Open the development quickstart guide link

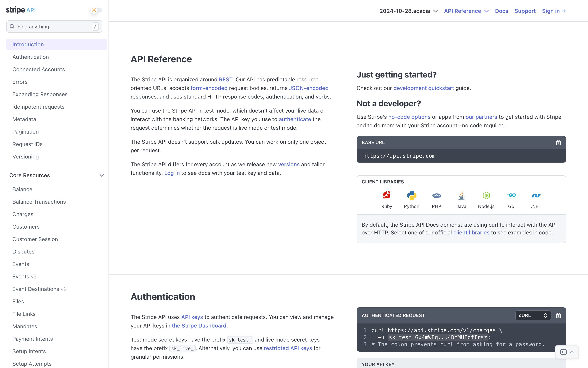[x=423, y=88]
